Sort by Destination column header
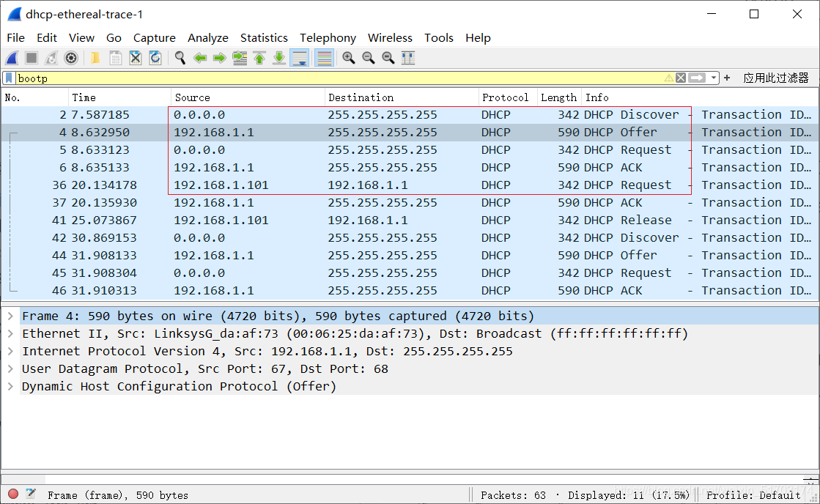The height and width of the screenshot is (504, 820). (x=402, y=97)
